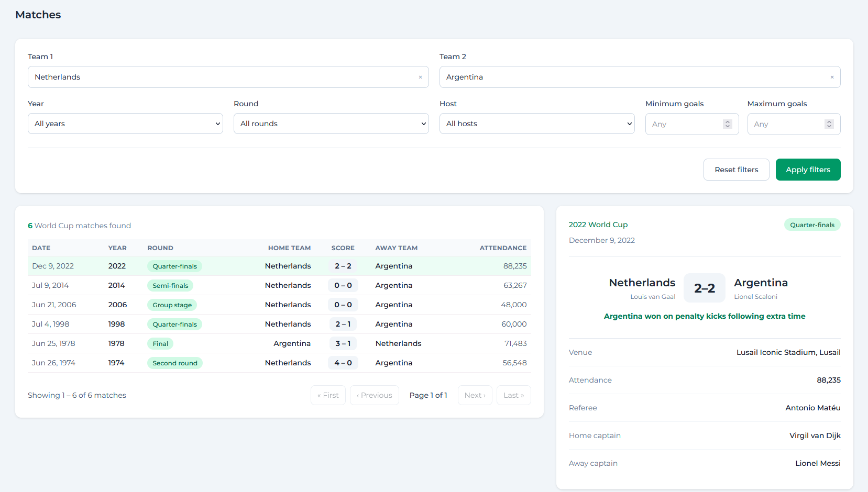Click the SCORE column header
The height and width of the screenshot is (492, 868).
[343, 248]
